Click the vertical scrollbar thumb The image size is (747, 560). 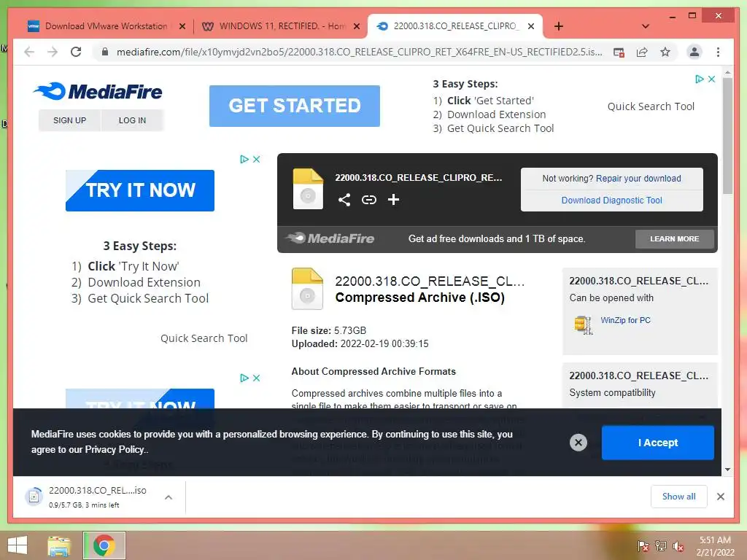(x=727, y=136)
